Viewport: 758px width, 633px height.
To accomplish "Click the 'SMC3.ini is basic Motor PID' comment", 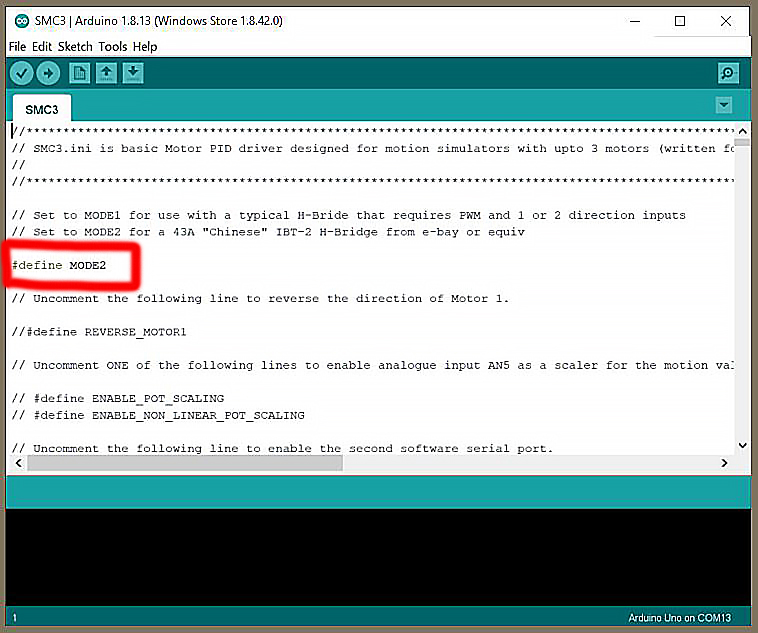I will coord(373,148).
